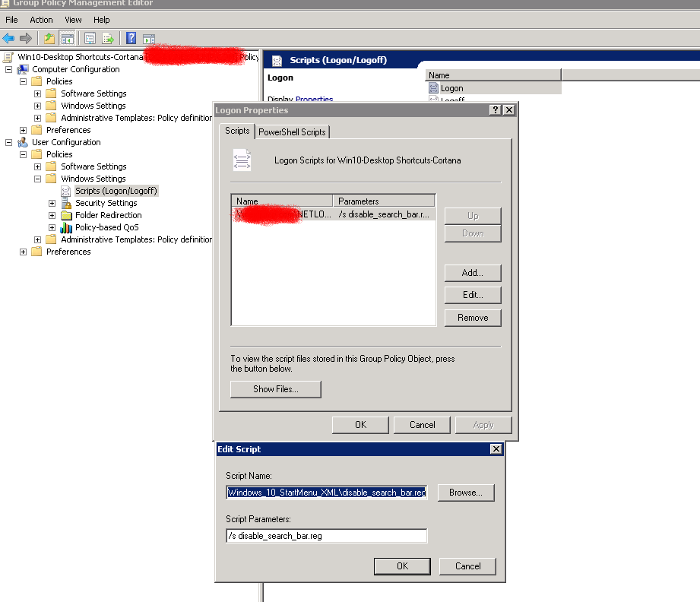
Task: Click the Export List toolbar icon
Action: [108, 38]
